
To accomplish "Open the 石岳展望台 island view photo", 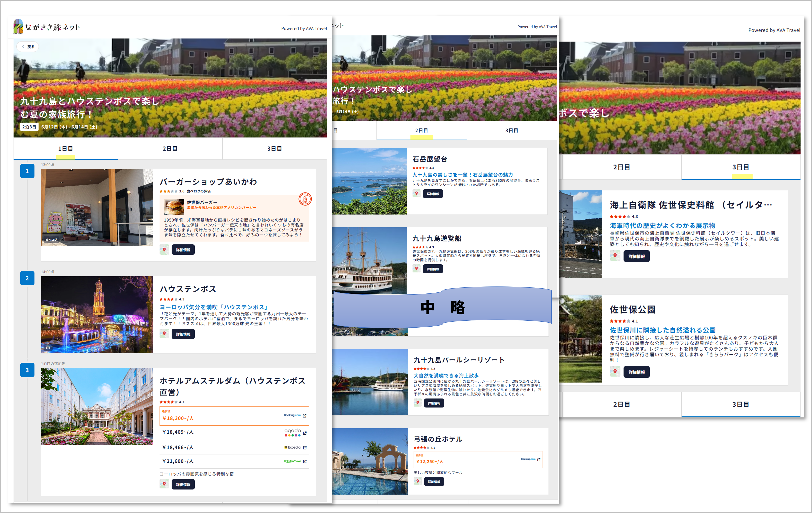I will click(x=369, y=181).
